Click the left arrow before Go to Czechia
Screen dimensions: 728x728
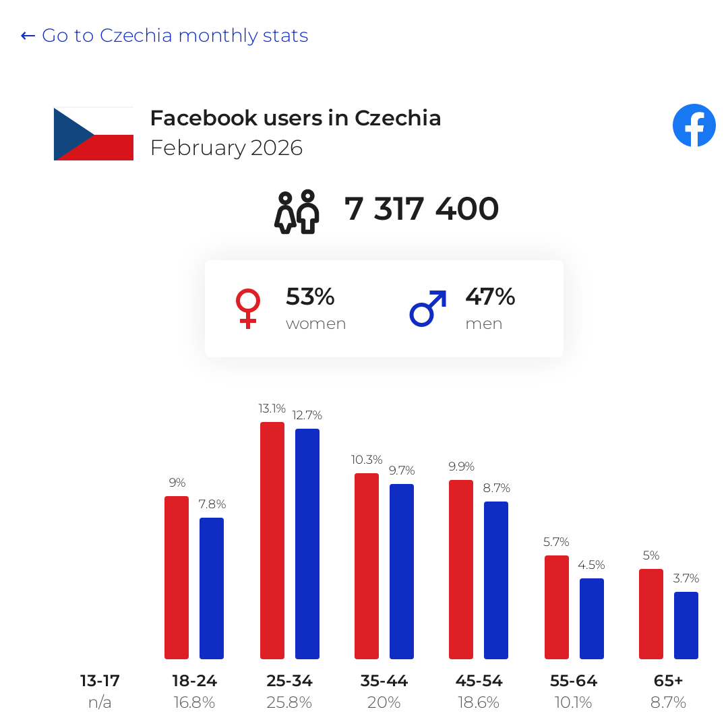pyautogui.click(x=28, y=36)
